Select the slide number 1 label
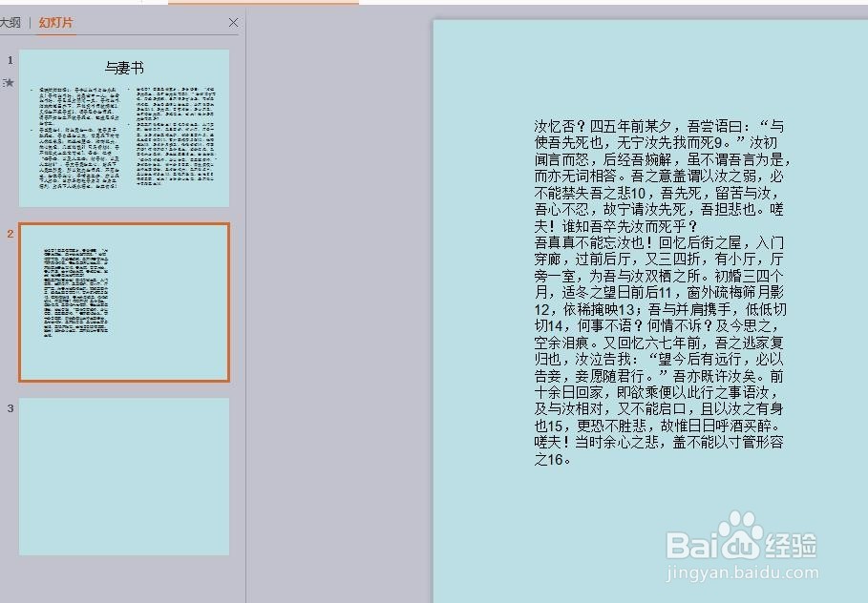This screenshot has width=868, height=603. [8, 60]
